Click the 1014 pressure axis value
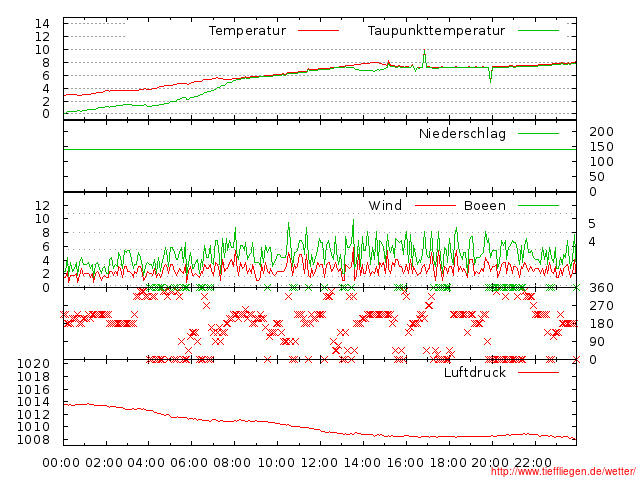Viewport: 640px width, 480px height. [x=33, y=402]
